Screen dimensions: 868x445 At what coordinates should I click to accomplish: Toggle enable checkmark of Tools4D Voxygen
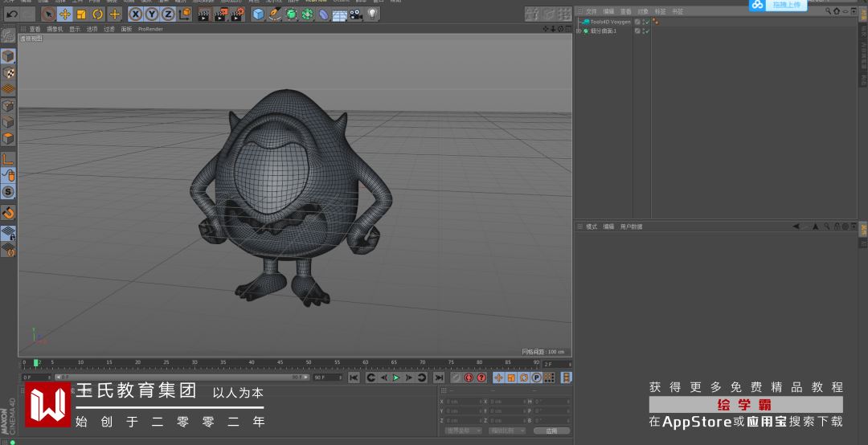[x=646, y=22]
